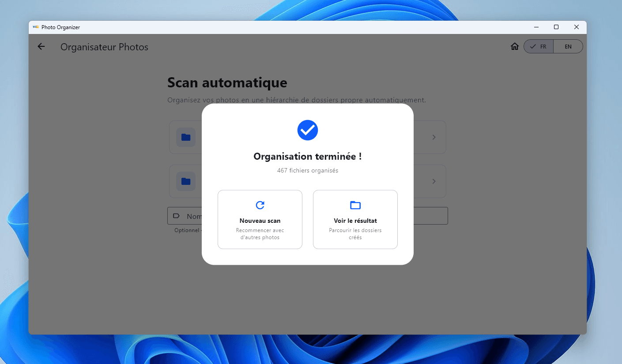The width and height of the screenshot is (622, 364).
Task: Click the back arrow beside Organisateur Photos
Action: (x=41, y=47)
